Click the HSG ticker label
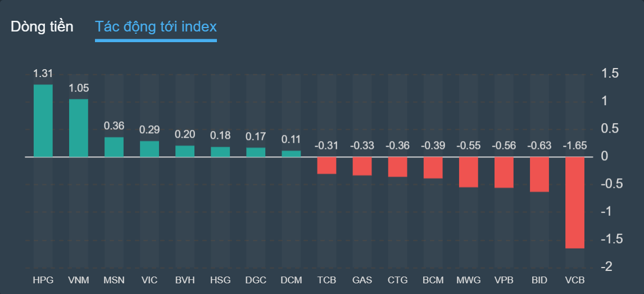644x294 pixels. 220,279
